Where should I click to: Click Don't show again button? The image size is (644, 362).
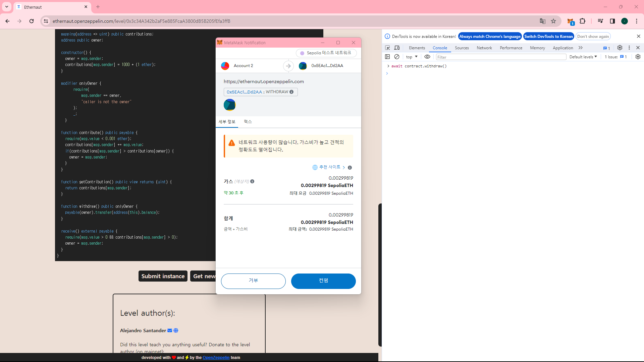(593, 37)
